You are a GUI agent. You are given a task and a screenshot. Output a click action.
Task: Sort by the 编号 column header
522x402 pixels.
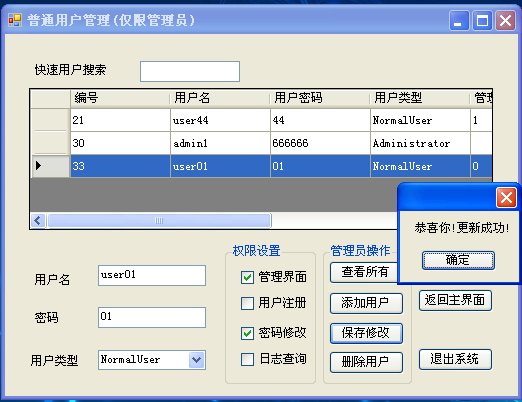pos(120,98)
